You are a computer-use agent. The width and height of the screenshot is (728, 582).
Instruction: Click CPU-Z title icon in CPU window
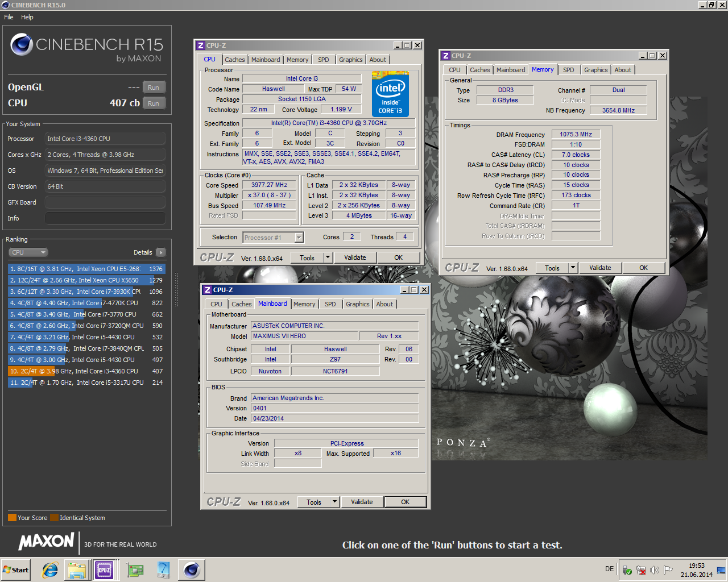point(200,45)
